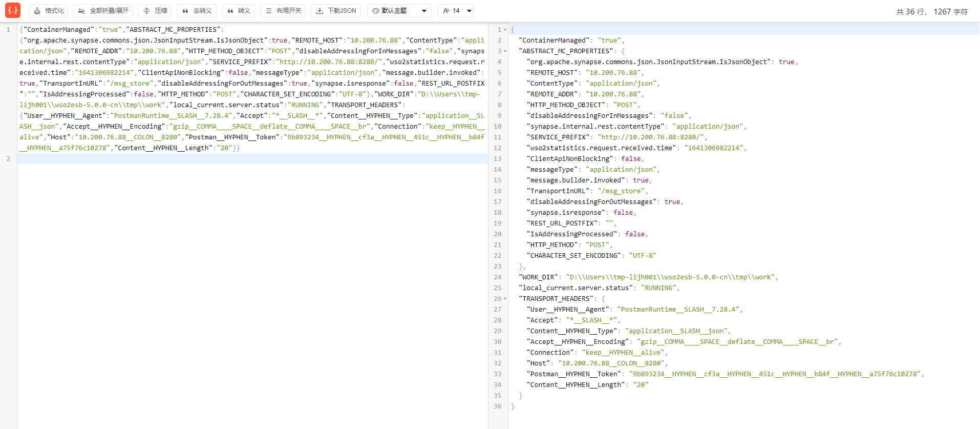Click the 下载JSON download button
Viewport: 980px width, 429px height.
(x=336, y=11)
